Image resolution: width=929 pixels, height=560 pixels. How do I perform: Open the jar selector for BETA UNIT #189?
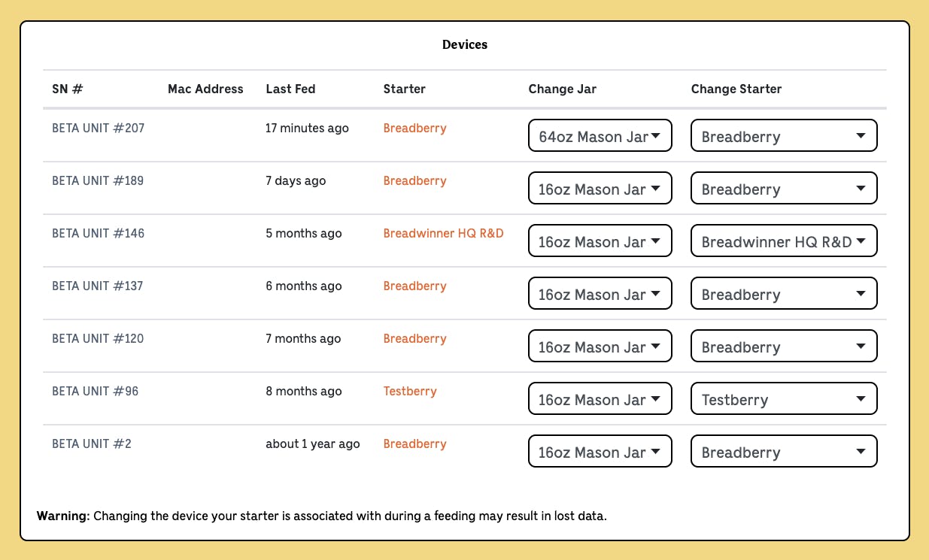coord(600,189)
